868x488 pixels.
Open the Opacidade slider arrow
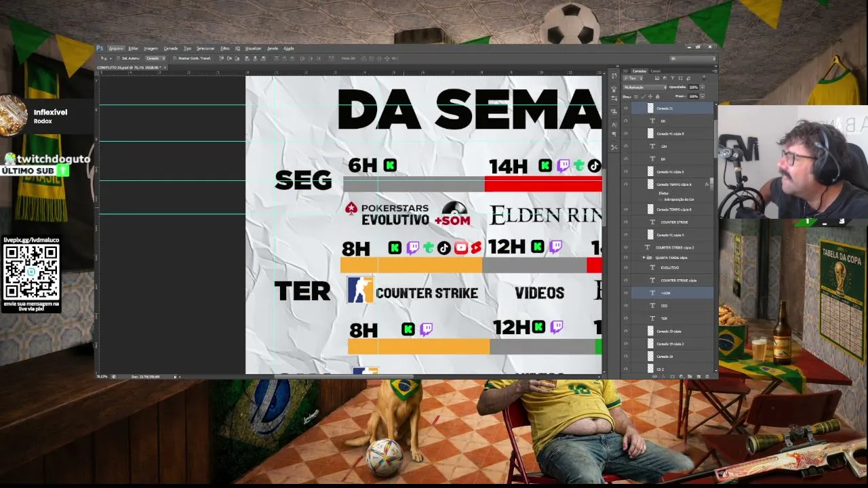pos(702,87)
